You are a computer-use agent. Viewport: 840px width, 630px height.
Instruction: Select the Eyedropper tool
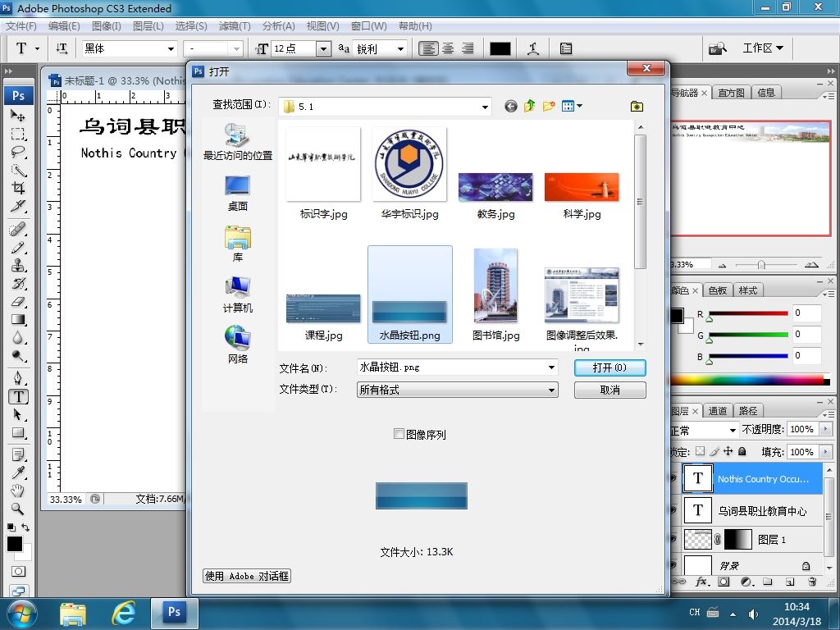coord(18,472)
